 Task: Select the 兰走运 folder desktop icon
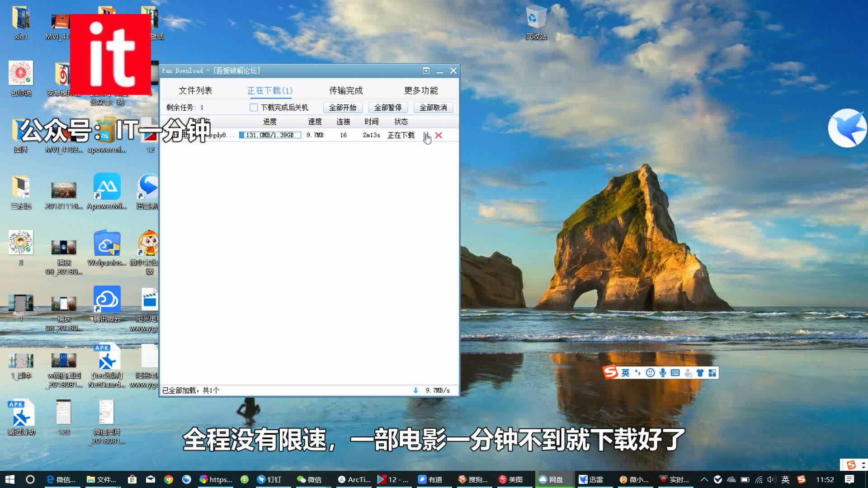(x=21, y=192)
